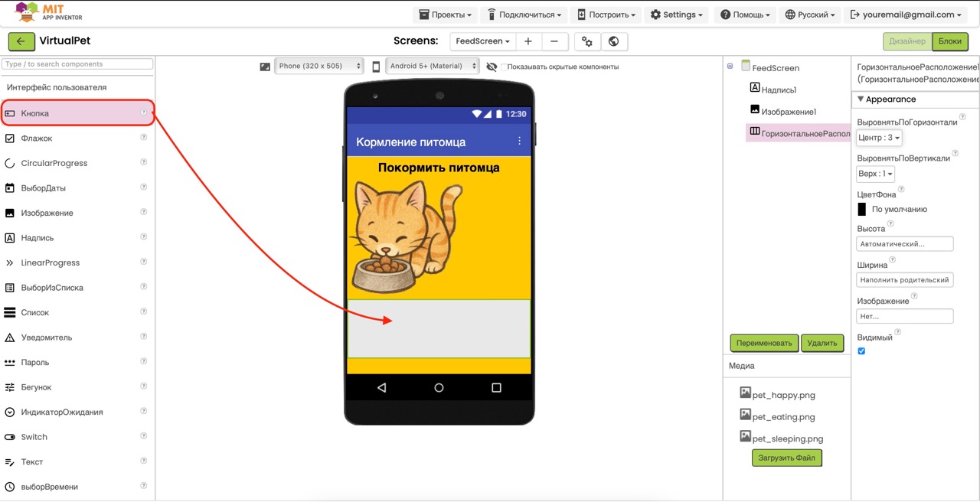
Task: Select the Бегунок component
Action: tap(77, 387)
